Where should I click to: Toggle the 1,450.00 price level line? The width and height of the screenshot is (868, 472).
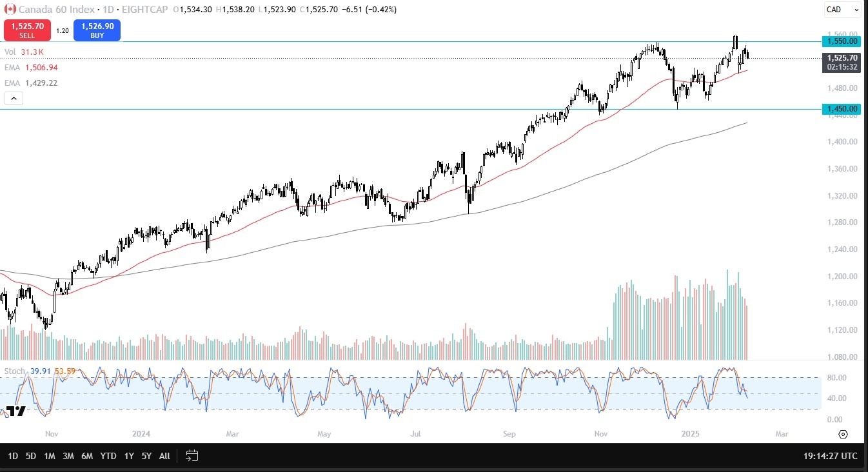click(x=842, y=109)
